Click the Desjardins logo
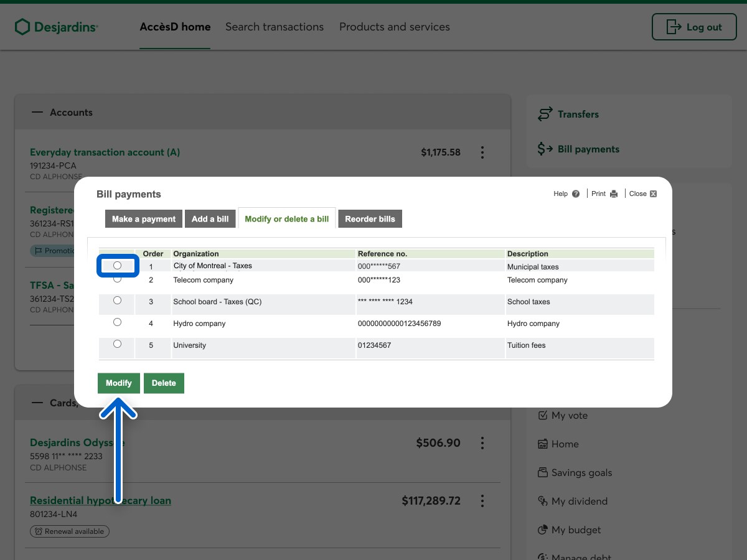Viewport: 747px width, 560px height. pyautogui.click(x=57, y=27)
